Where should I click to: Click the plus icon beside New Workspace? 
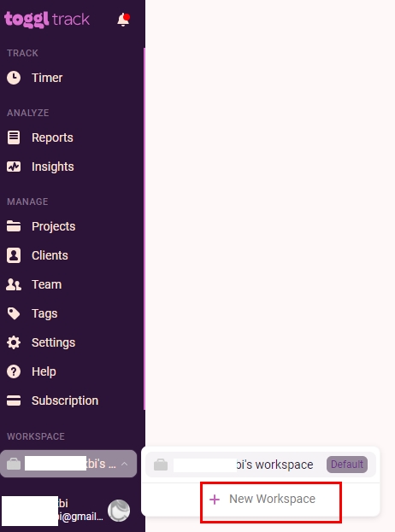point(215,500)
